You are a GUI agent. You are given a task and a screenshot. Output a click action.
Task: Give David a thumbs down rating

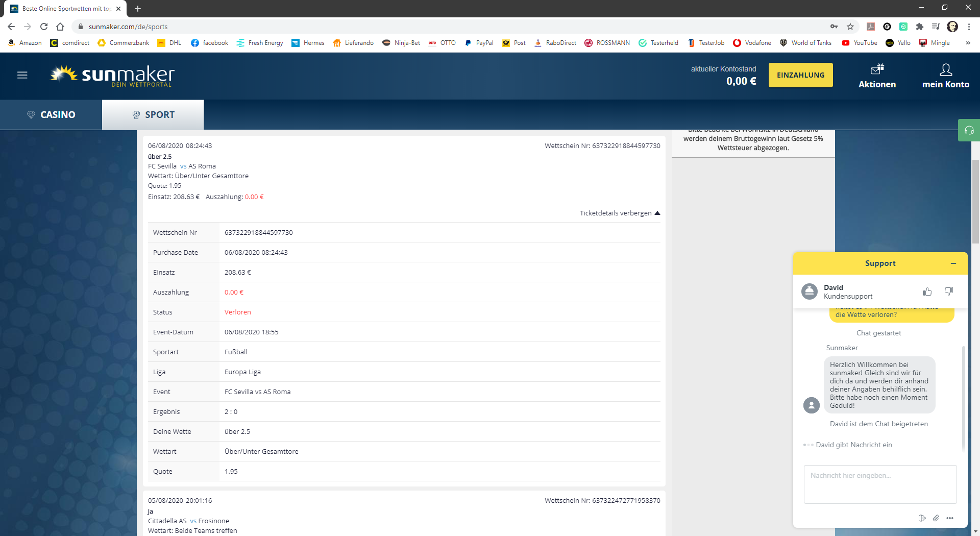(x=949, y=291)
